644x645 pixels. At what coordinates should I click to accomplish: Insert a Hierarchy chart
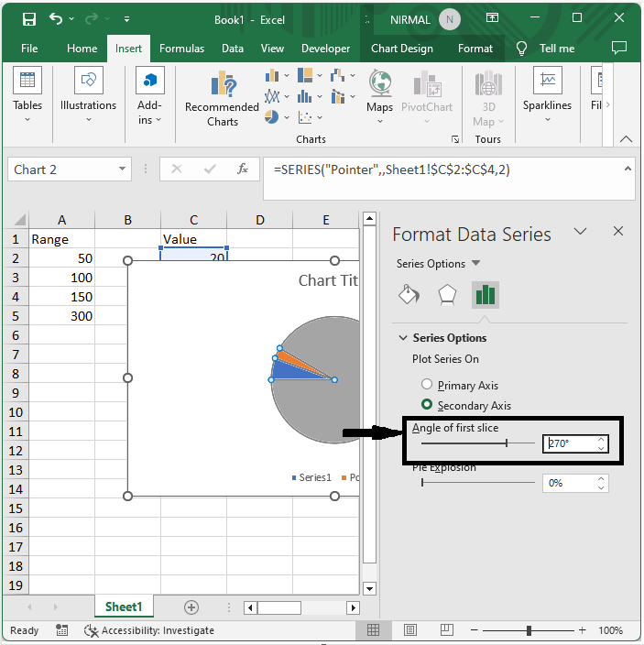click(x=305, y=75)
